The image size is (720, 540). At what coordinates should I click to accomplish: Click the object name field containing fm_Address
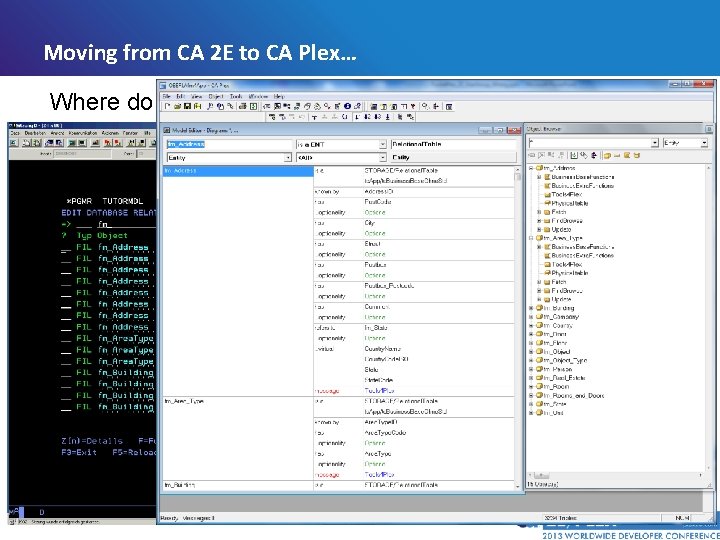[230, 144]
